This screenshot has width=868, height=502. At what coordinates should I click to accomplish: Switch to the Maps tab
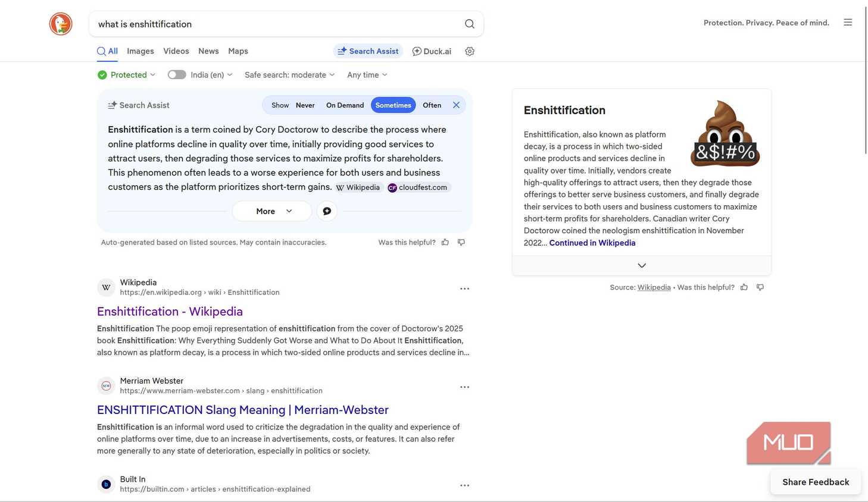[238, 51]
